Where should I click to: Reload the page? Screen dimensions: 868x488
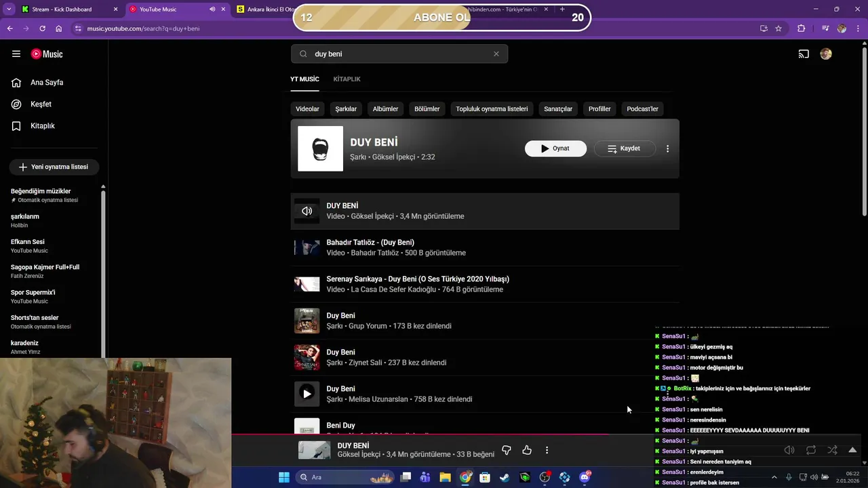pyautogui.click(x=42, y=28)
